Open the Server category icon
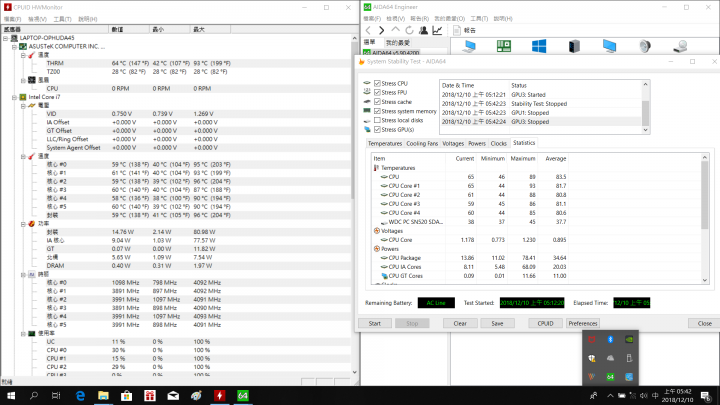720x405 pixels. 574,46
